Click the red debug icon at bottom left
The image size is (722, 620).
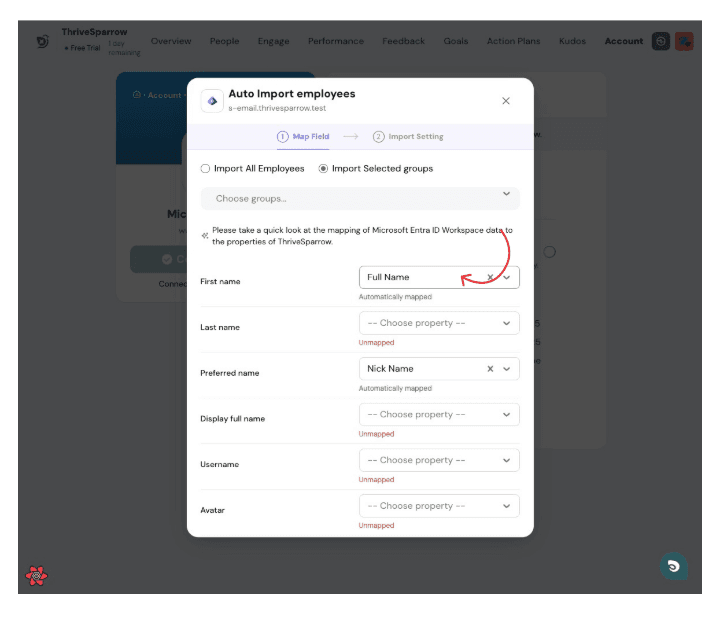(36, 575)
